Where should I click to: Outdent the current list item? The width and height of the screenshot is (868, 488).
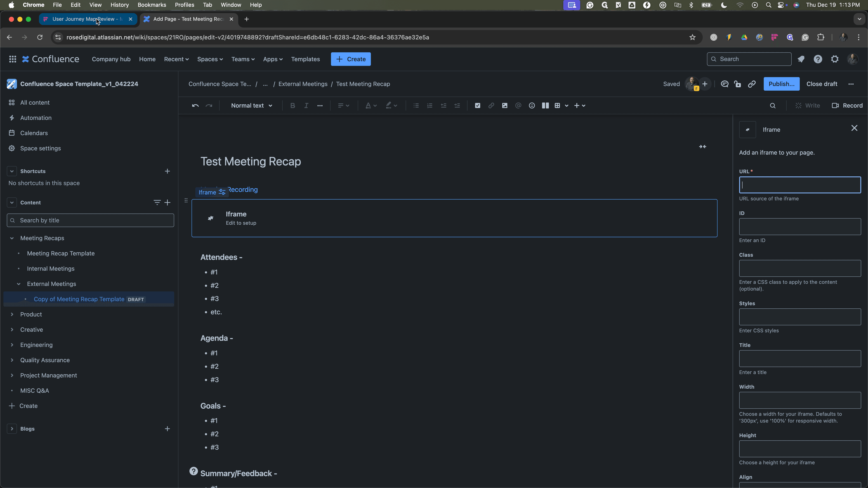pyautogui.click(x=443, y=106)
